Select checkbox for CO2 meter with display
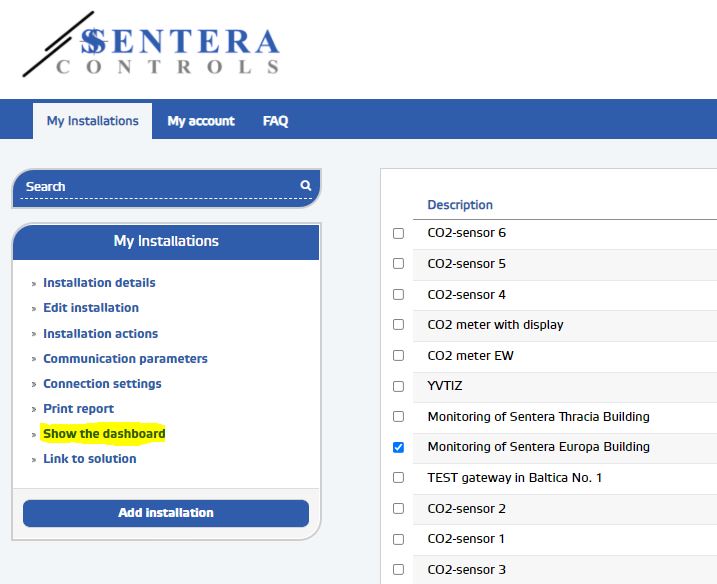 pos(398,325)
